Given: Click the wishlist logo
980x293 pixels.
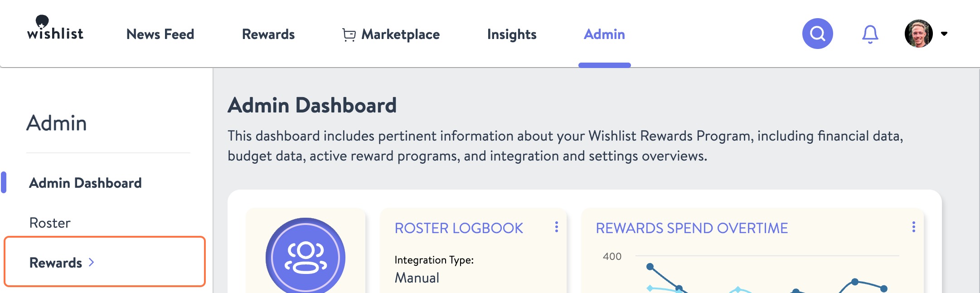Looking at the screenshot, I should click(x=55, y=31).
